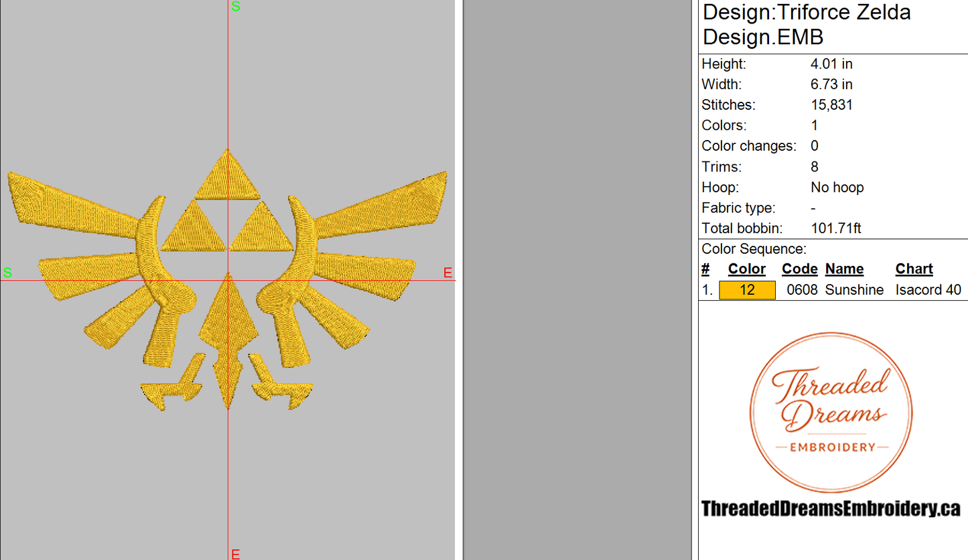The height and width of the screenshot is (560, 968).
Task: Click the green 'S' marker on left edge
Action: click(7, 273)
